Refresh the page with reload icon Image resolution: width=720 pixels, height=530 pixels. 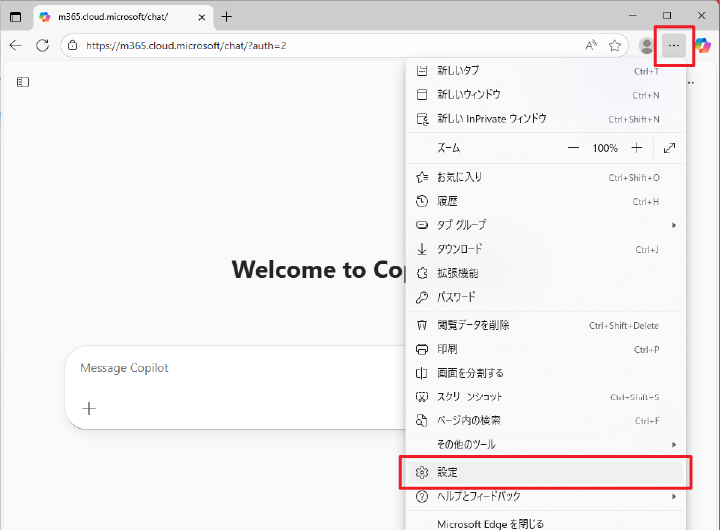pos(43,46)
